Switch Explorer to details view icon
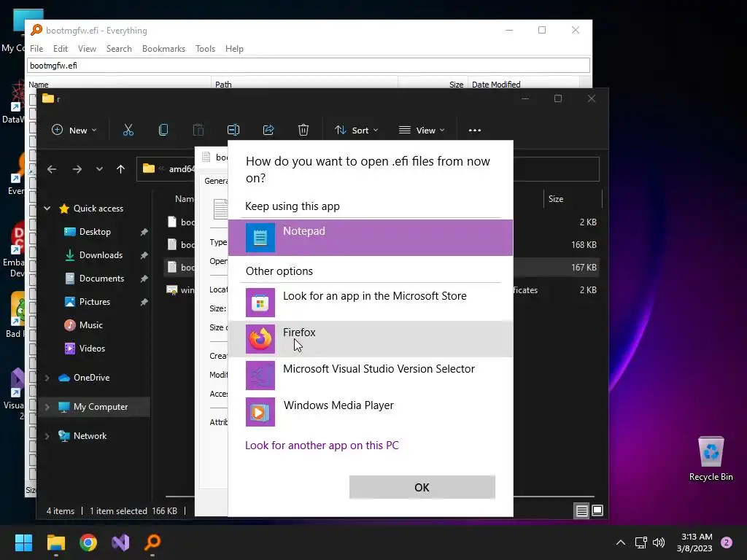 [x=581, y=511]
